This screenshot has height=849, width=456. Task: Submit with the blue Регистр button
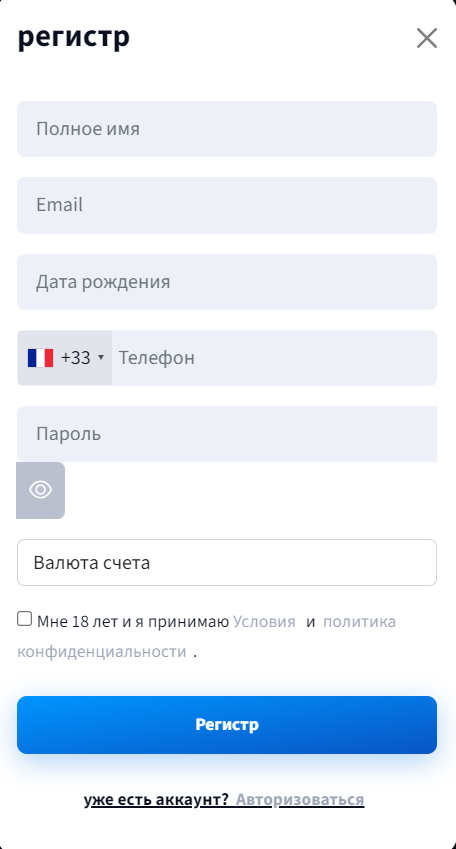227,725
